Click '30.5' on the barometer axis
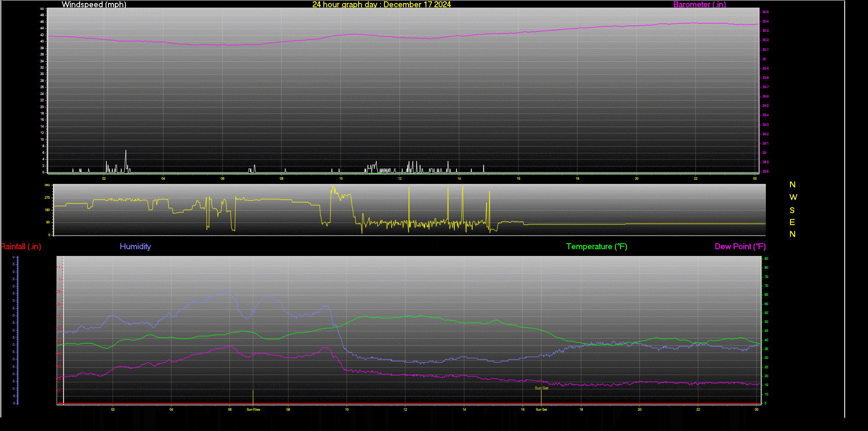 click(765, 12)
